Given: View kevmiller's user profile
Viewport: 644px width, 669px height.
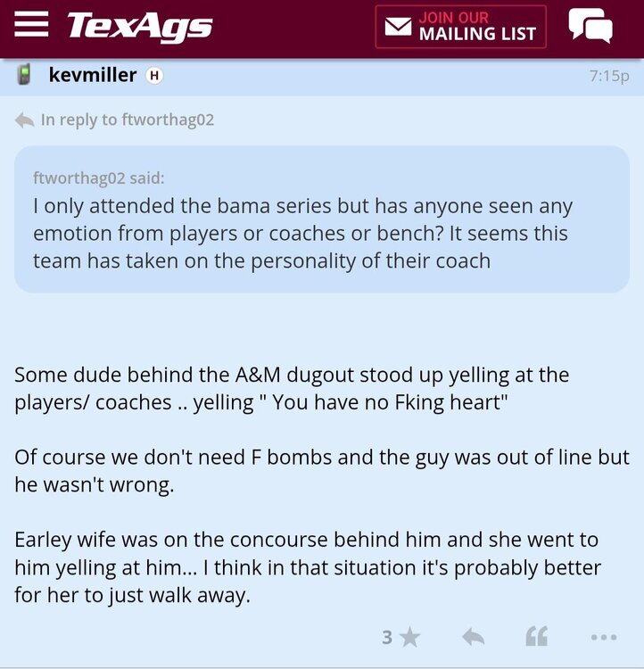Looking at the screenshot, I should point(92,75).
